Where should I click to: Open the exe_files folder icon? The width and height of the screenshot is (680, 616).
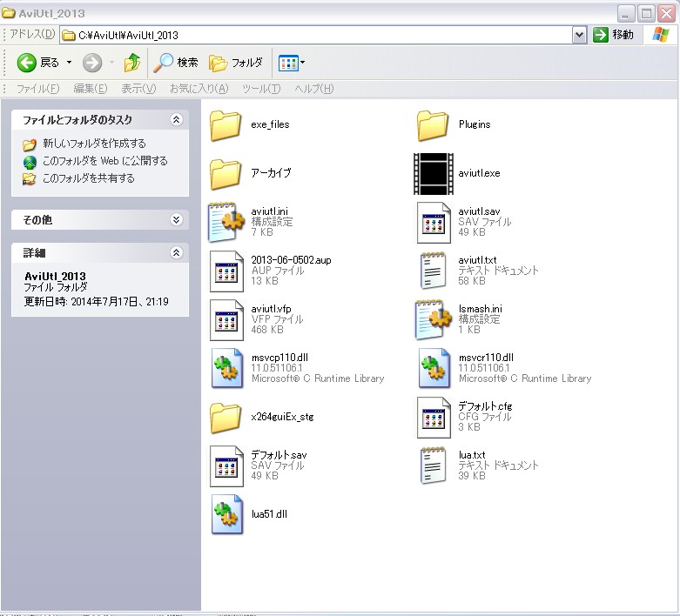click(226, 125)
